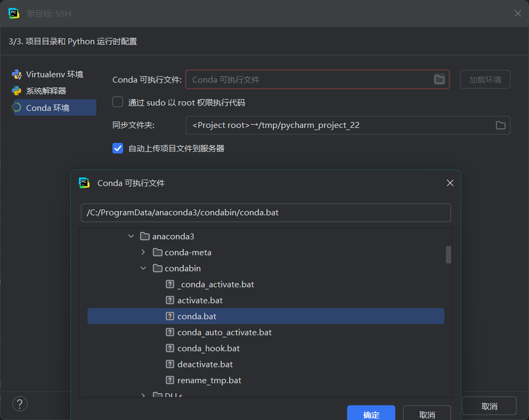Collapse the anaconda3 folder

coord(131,236)
